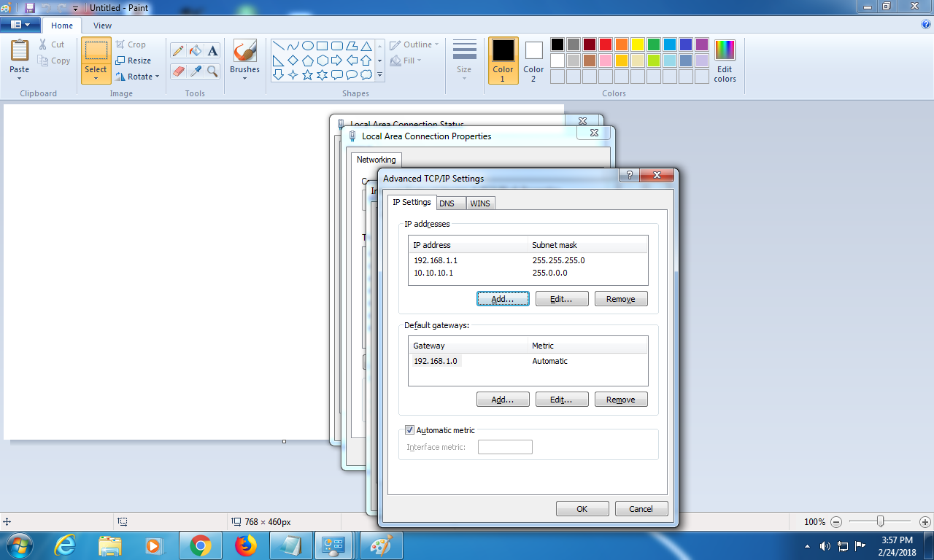Open the Paint application menu button
The height and width of the screenshot is (560, 934).
(20, 25)
